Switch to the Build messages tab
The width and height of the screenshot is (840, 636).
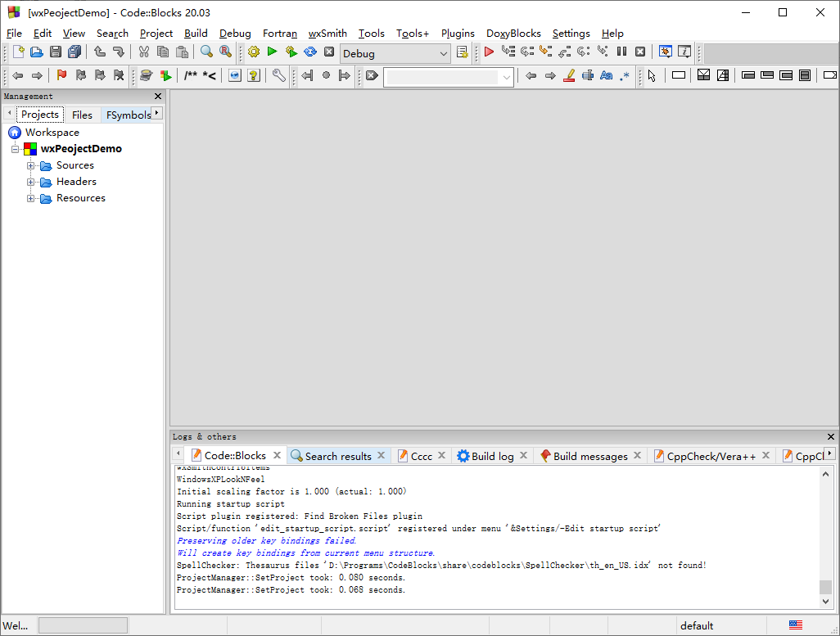[x=589, y=456]
